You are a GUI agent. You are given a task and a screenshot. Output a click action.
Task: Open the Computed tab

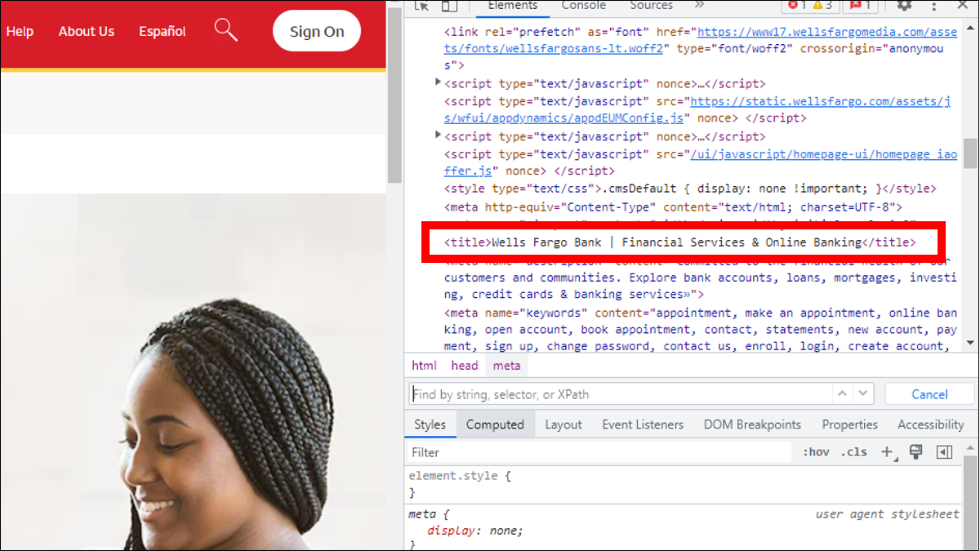pyautogui.click(x=495, y=424)
